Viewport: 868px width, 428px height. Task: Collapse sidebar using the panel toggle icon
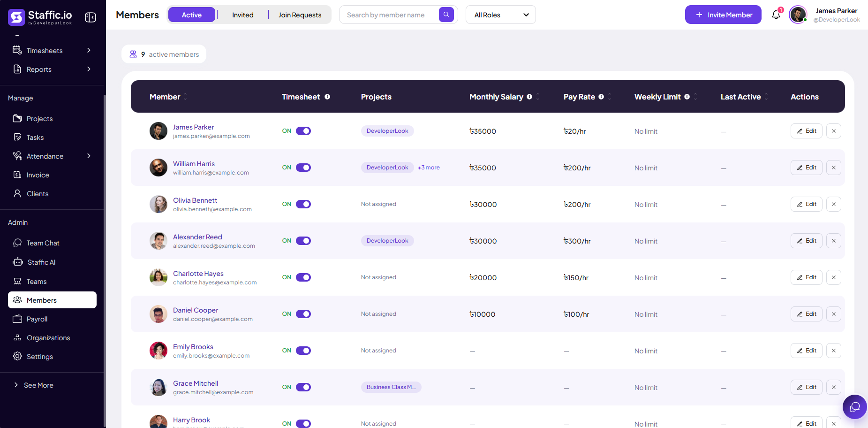pyautogui.click(x=91, y=17)
